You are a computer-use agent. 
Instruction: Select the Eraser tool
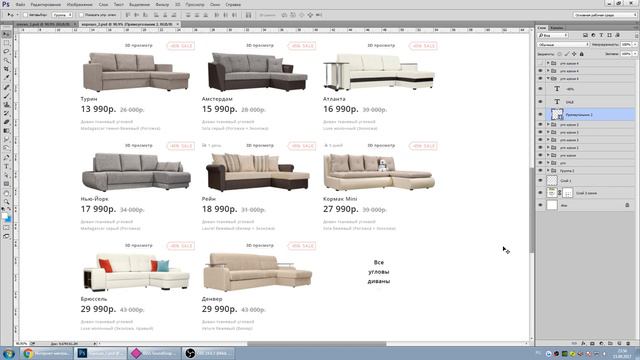(6, 122)
